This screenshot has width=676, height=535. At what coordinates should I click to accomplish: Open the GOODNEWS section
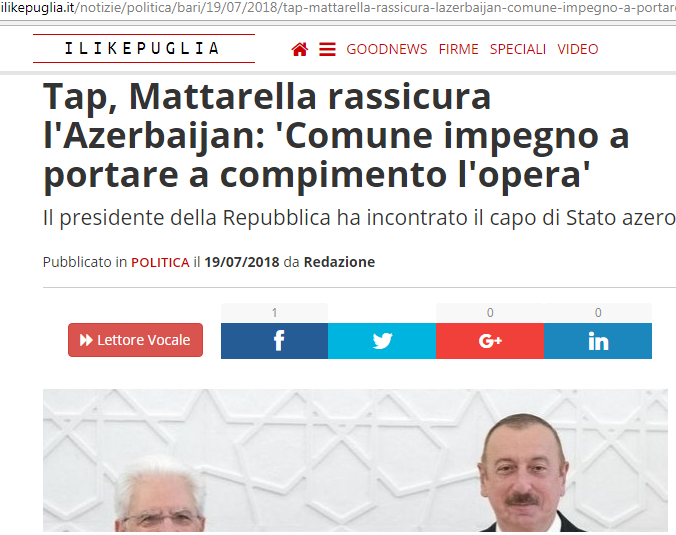point(387,49)
